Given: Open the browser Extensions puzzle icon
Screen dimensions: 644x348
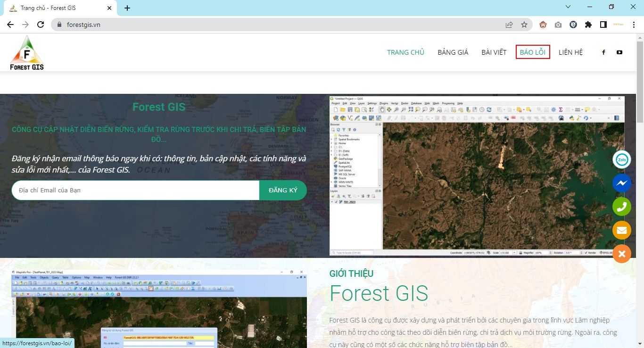Looking at the screenshot, I should (588, 25).
